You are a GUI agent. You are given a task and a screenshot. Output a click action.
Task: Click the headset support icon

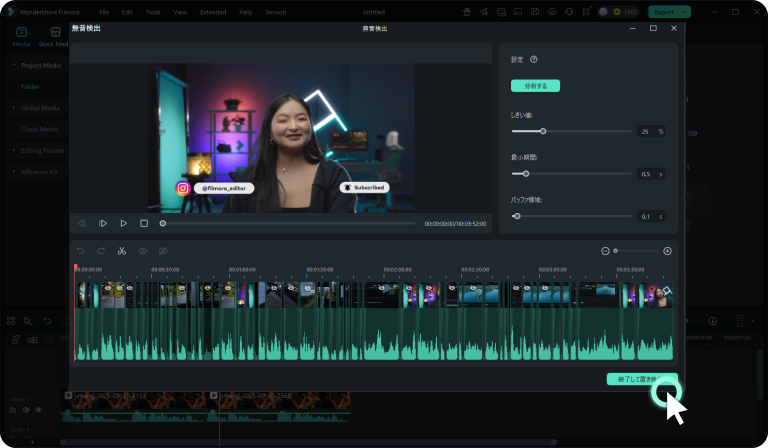[x=569, y=12]
